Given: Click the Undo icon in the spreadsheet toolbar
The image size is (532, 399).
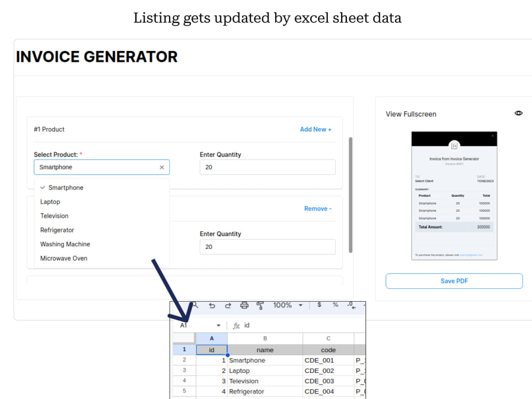Looking at the screenshot, I should pyautogui.click(x=212, y=305).
